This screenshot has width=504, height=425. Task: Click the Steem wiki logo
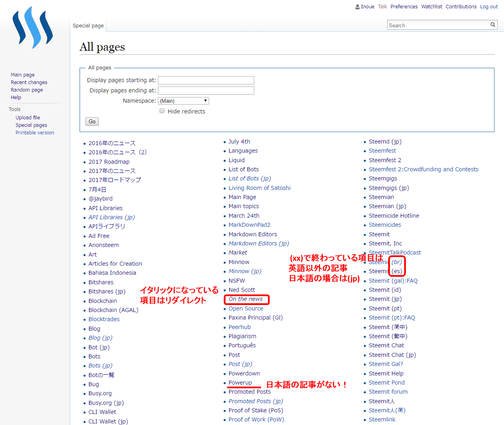(x=33, y=28)
